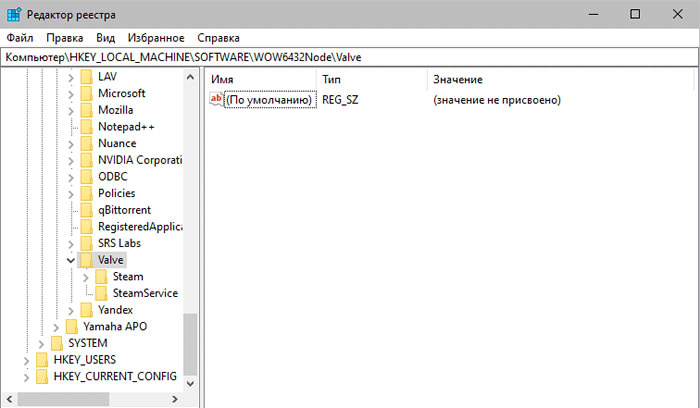Open the Избранное menu

[x=156, y=38]
